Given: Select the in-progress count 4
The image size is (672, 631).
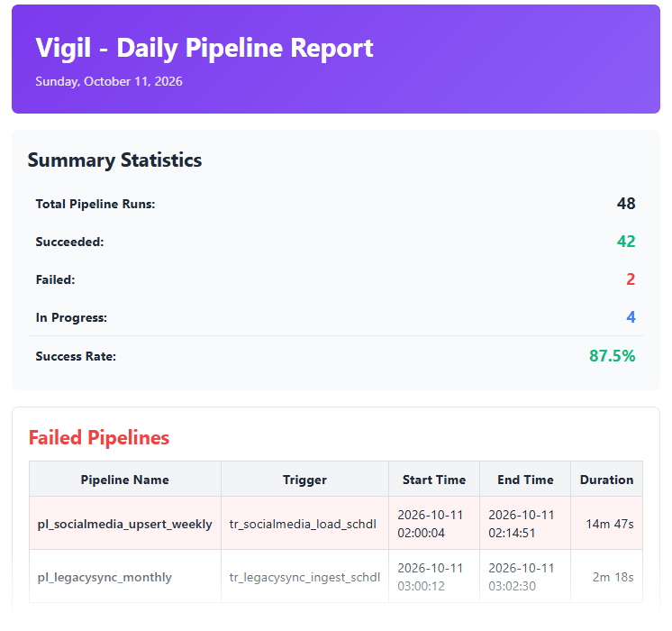Looking at the screenshot, I should 631,317.
